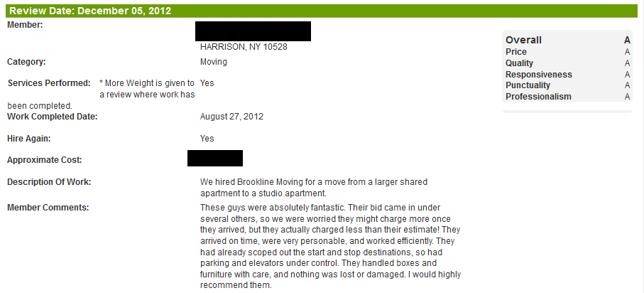Click the HARRISON, NY 10528 location text
Viewport: 644px width, 293px height.
244,47
